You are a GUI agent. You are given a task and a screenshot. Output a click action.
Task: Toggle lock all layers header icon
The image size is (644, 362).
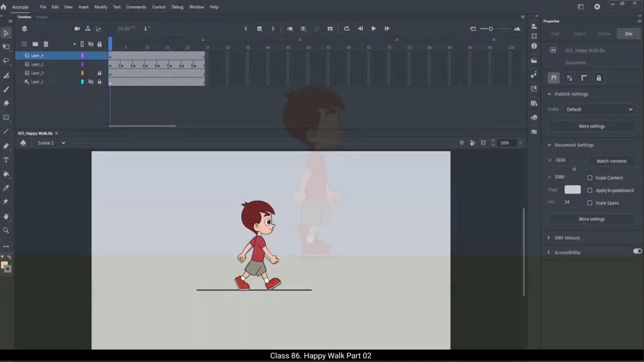(100, 44)
